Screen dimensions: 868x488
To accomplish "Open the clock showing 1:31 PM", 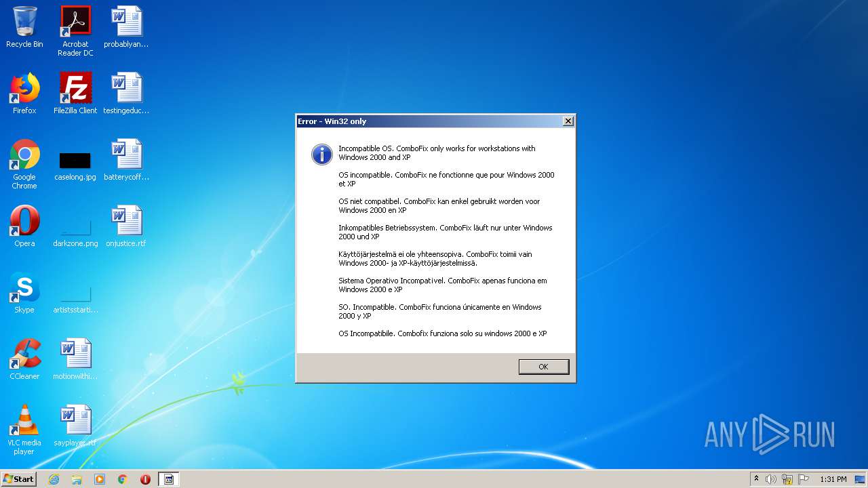I will click(x=833, y=479).
